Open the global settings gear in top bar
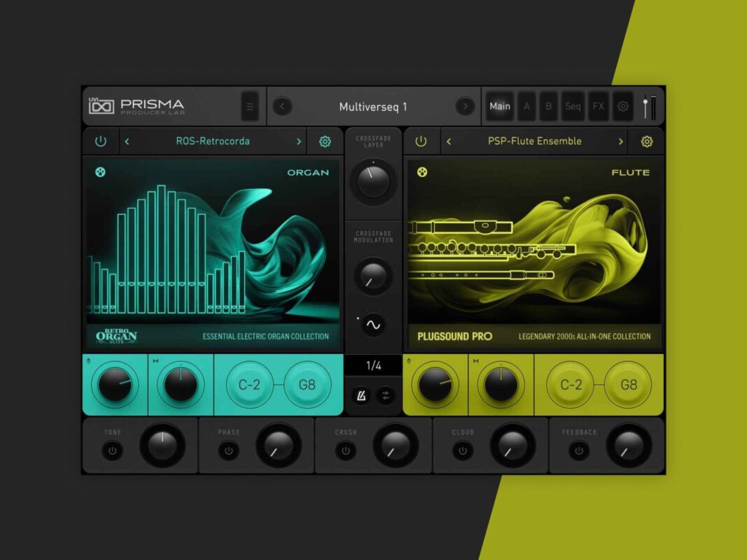 622,106
